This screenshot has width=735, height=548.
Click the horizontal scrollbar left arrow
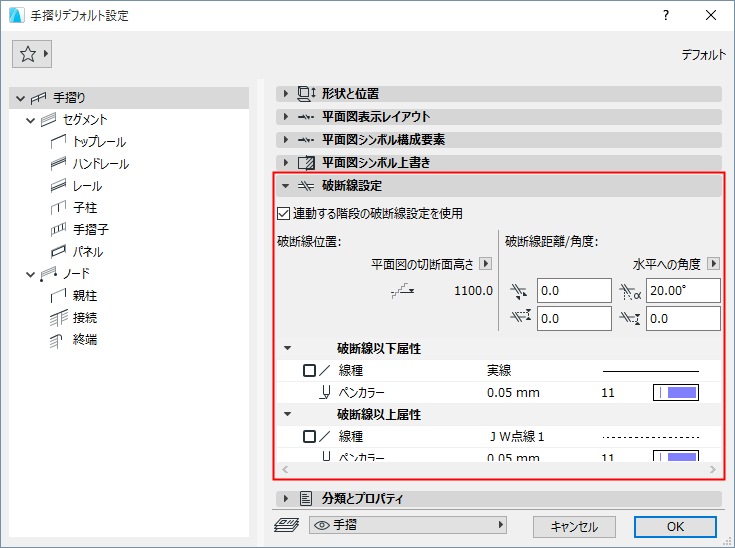(285, 469)
